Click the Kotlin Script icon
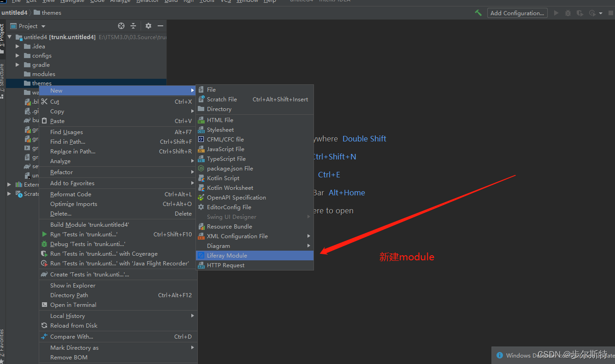 [201, 178]
